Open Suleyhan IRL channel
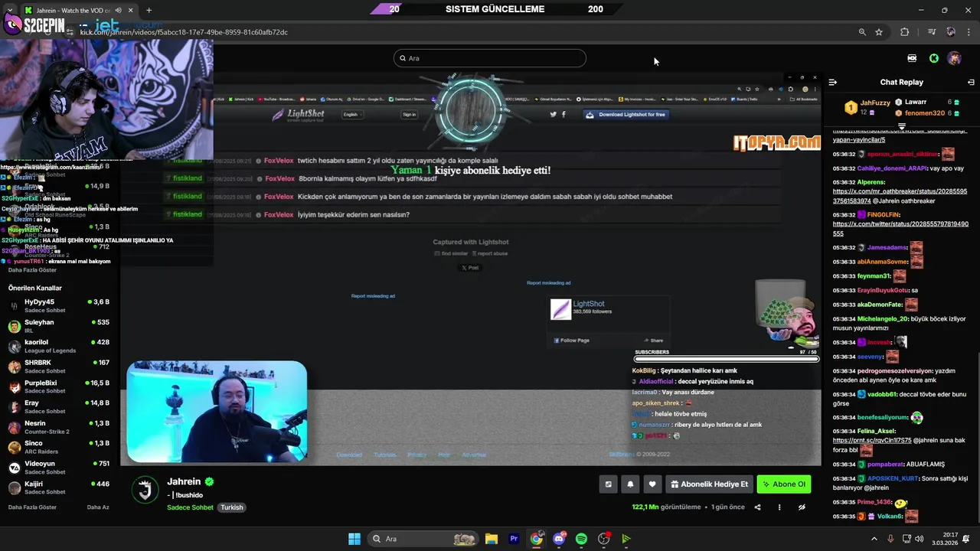The image size is (980, 551). [x=60, y=326]
